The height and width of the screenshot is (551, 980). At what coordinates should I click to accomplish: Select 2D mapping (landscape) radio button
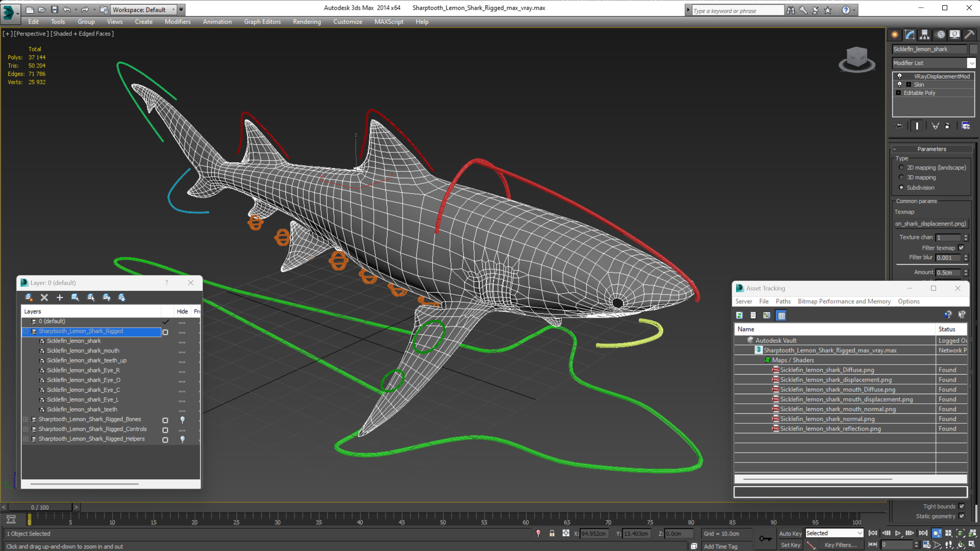[901, 167]
